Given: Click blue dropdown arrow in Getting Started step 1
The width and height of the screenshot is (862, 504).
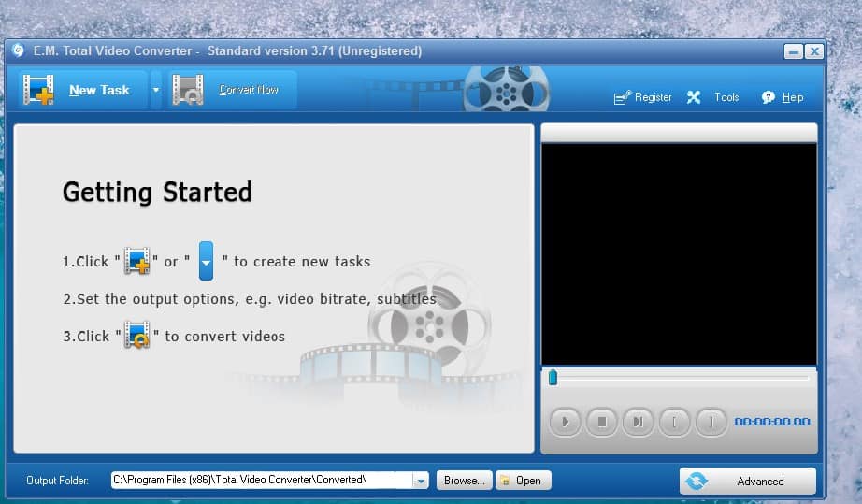Looking at the screenshot, I should tap(207, 261).
